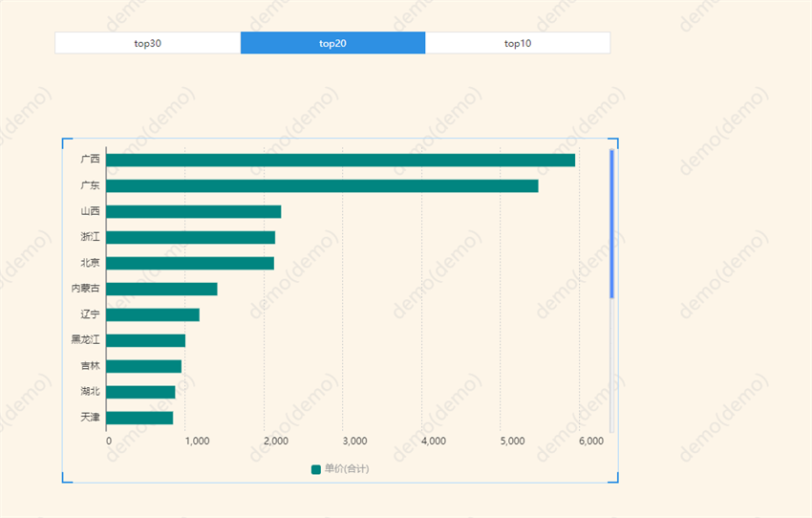The image size is (812, 518).
Task: Click the blue vertical scrollbar thumb
Action: 611,225
